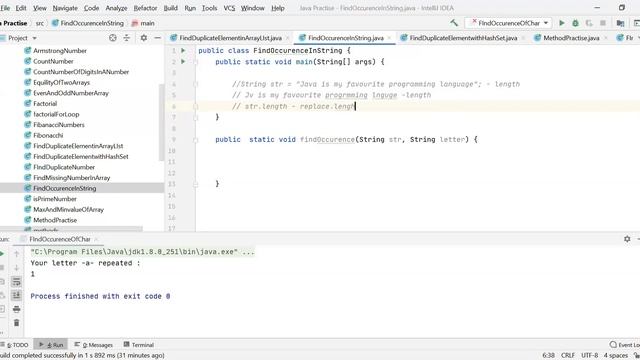Click the run gutter arrow on line 2
640x360 pixels.
pos(183,62)
